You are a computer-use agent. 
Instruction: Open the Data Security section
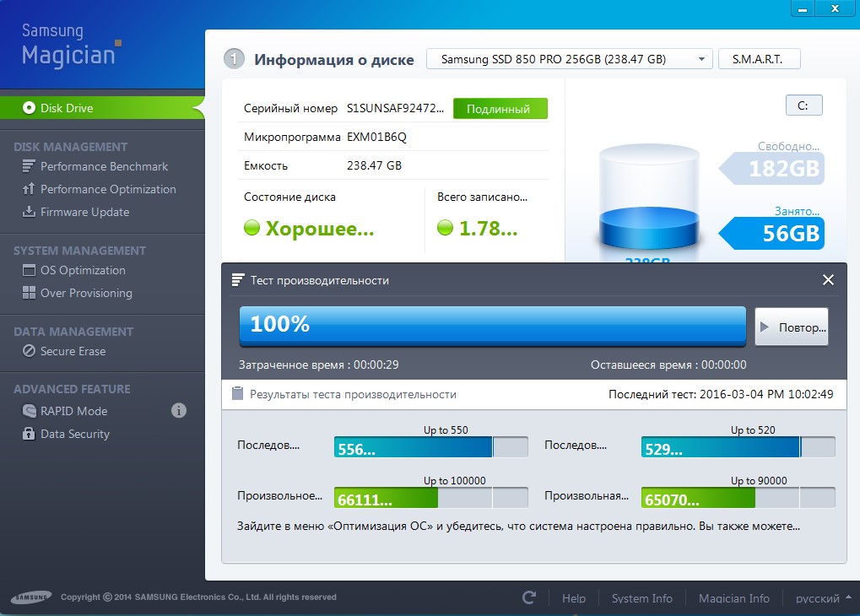pyautogui.click(x=75, y=434)
